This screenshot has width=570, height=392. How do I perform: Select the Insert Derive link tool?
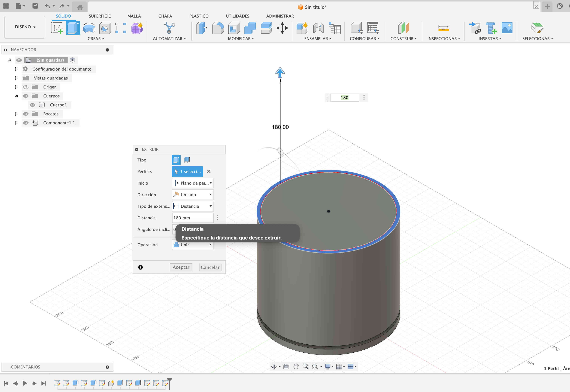(x=475, y=28)
